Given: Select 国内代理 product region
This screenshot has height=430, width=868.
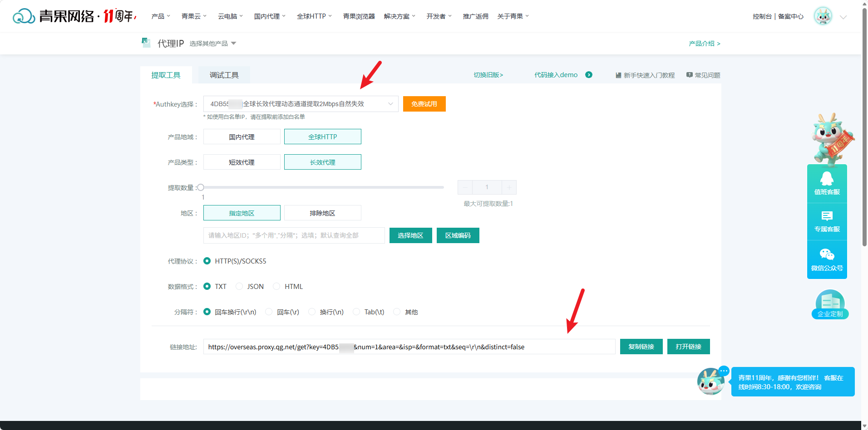Looking at the screenshot, I should pos(242,137).
